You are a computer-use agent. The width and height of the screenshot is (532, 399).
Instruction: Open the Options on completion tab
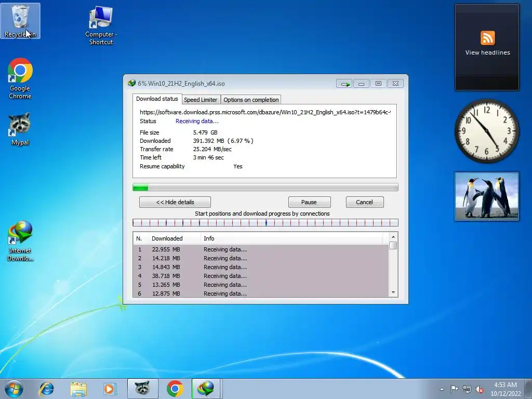(251, 100)
